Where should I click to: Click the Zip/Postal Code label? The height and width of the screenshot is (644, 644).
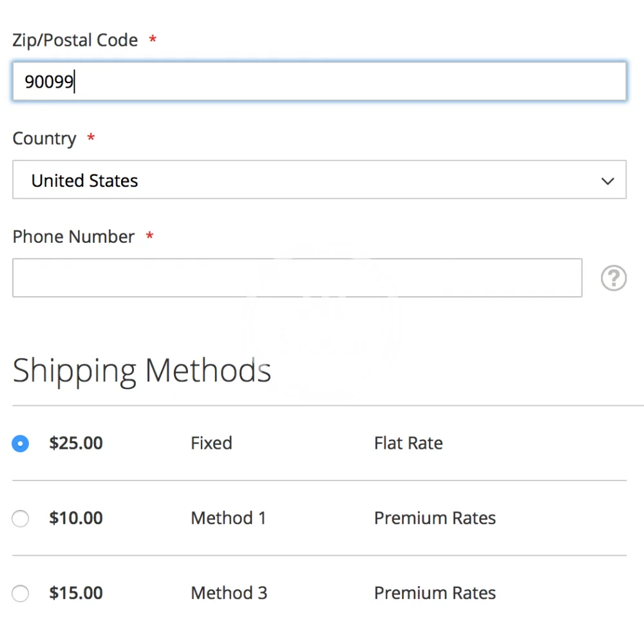pos(75,40)
